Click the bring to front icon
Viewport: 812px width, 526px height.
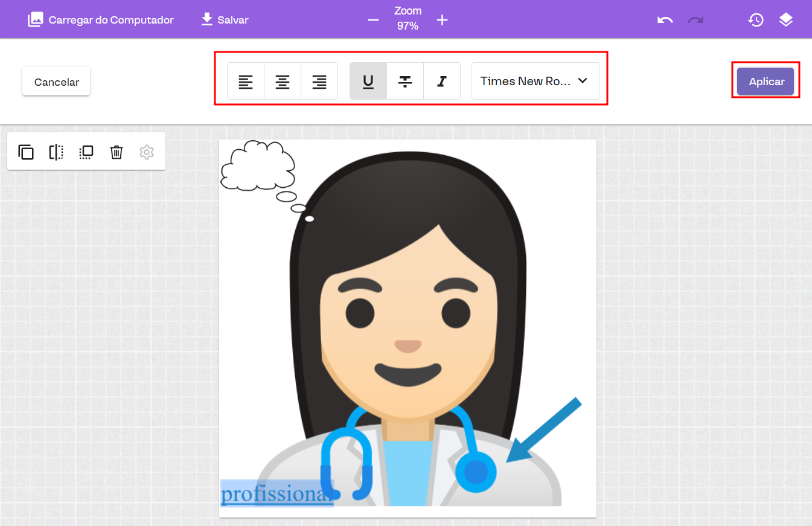(86, 152)
